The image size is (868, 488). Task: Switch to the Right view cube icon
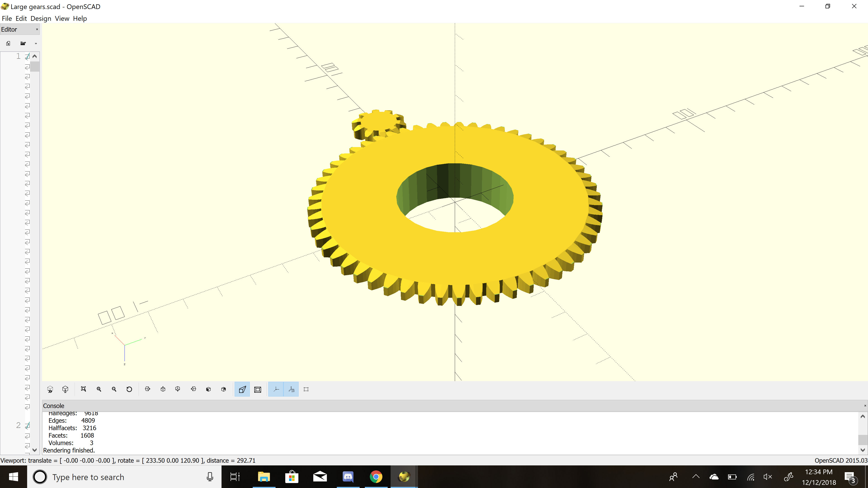coord(148,389)
